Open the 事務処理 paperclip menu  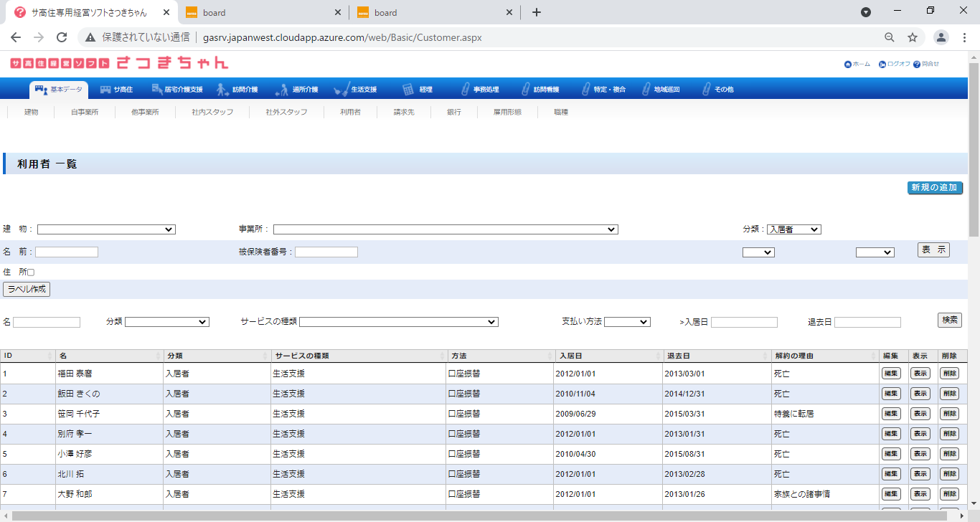[465, 90]
